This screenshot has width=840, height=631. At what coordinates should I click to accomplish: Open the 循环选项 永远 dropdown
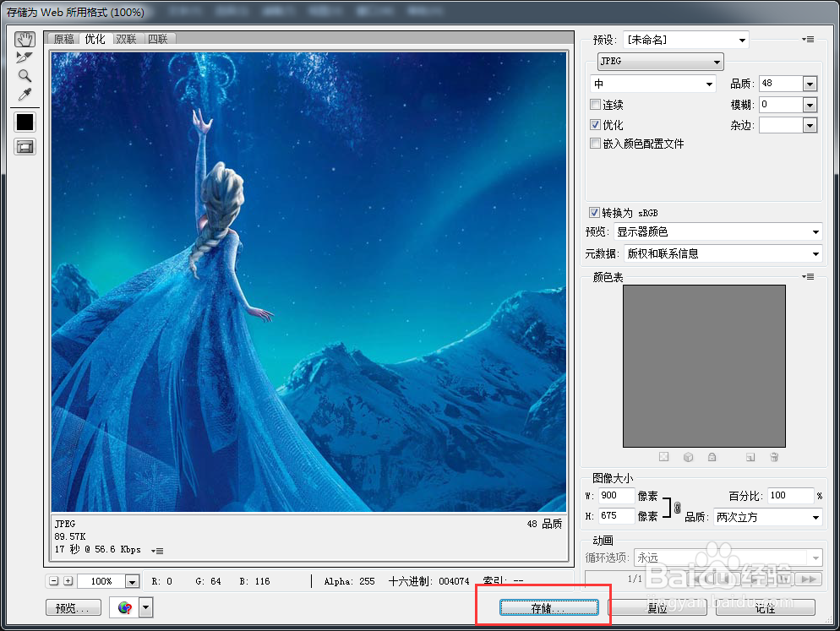(728, 558)
